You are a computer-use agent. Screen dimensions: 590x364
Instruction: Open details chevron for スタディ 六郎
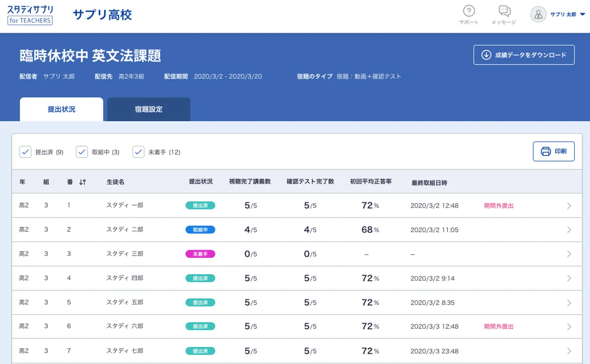[569, 326]
